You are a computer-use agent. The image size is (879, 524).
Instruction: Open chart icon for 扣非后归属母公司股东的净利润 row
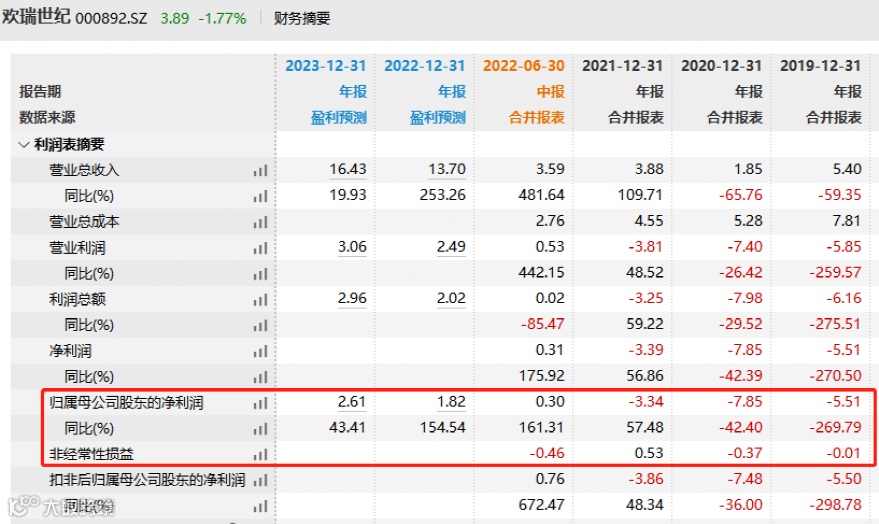pos(260,480)
